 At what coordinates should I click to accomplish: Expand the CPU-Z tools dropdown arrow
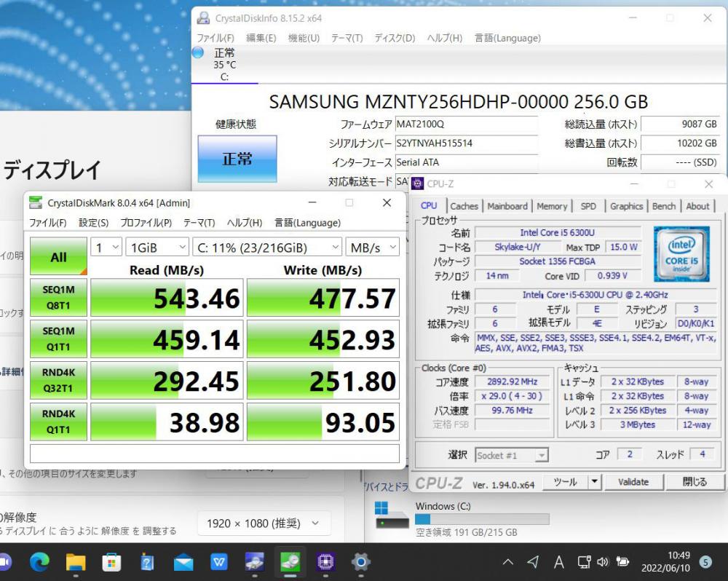click(x=594, y=481)
